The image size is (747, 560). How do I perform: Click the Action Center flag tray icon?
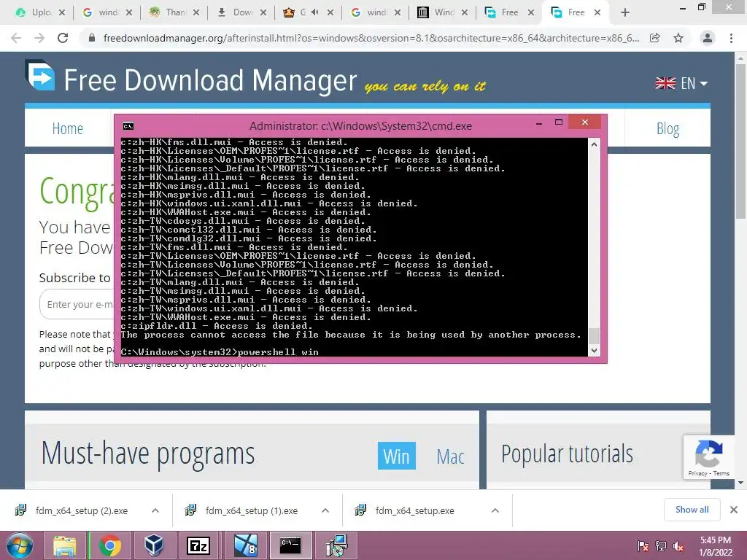pos(643,546)
